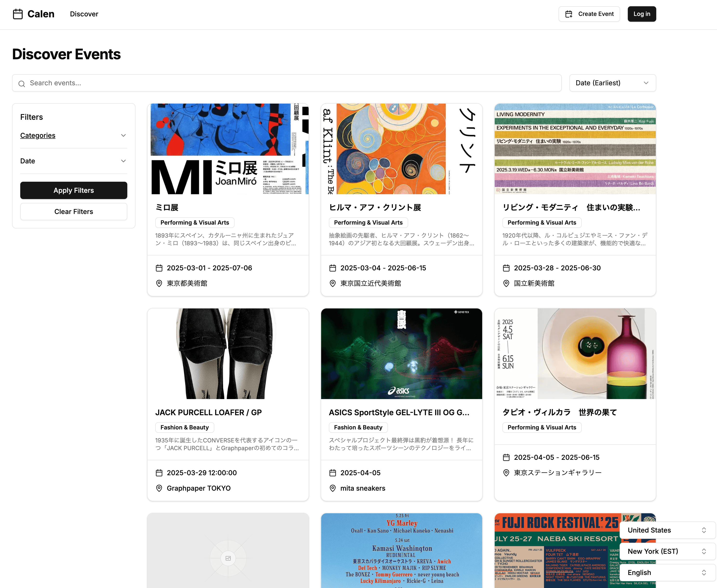
Task: Open the New York (EST) timezone selector
Action: pos(667,551)
